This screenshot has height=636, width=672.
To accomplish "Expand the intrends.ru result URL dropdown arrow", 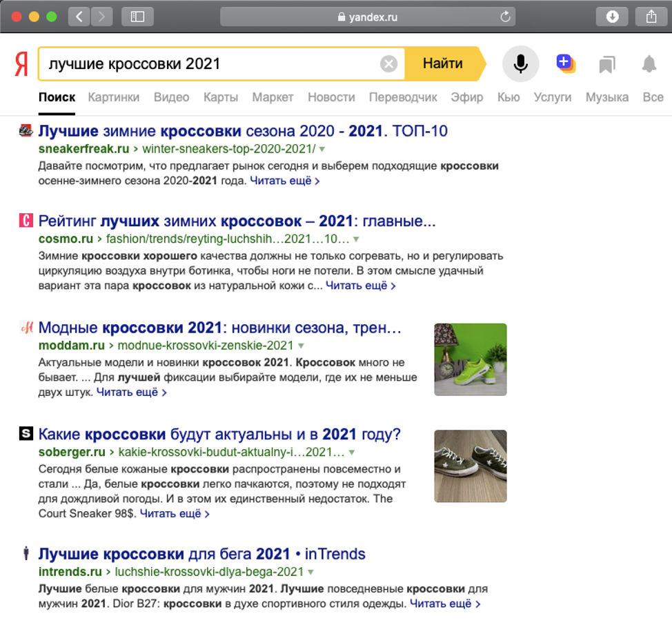I will pos(310,572).
